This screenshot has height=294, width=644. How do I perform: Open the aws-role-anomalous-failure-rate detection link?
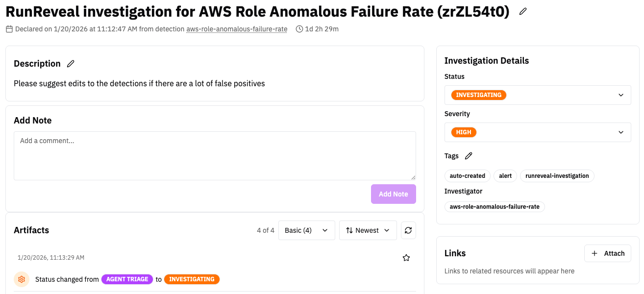point(237,29)
